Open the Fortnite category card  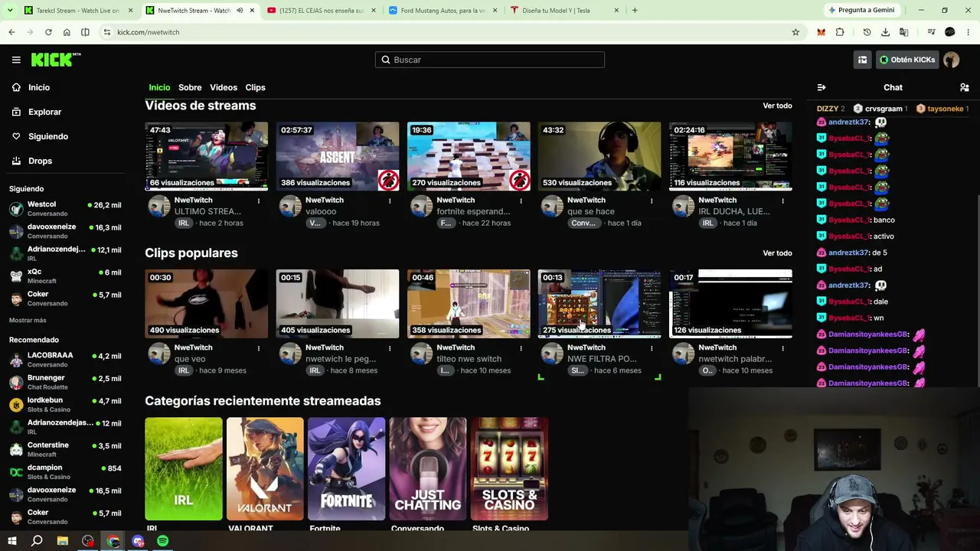pyautogui.click(x=346, y=468)
